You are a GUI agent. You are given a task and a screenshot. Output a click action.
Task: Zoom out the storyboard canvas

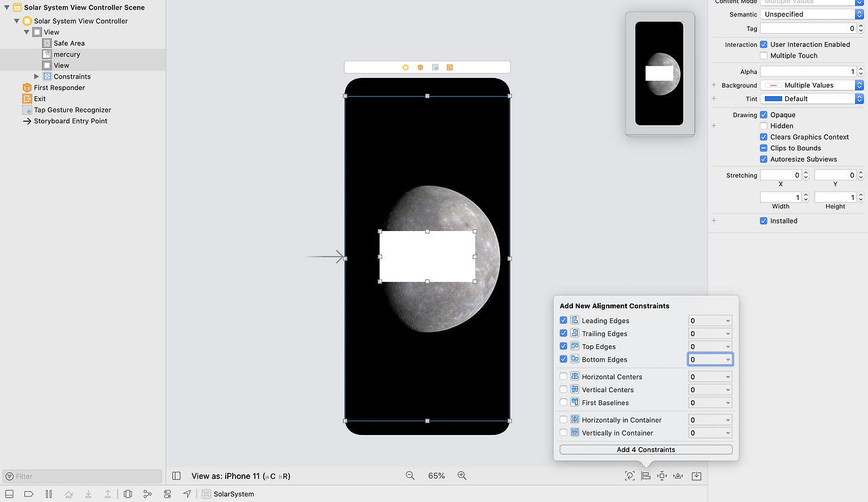click(410, 476)
